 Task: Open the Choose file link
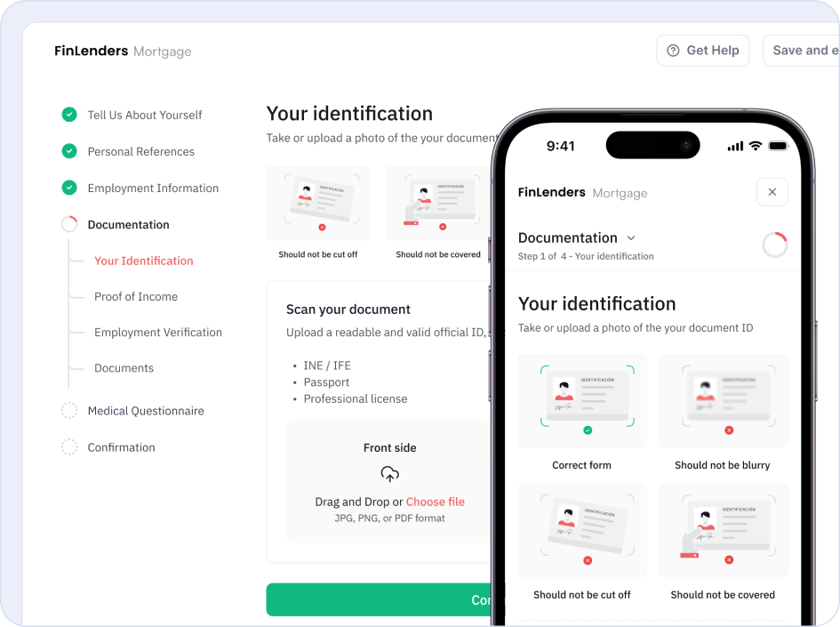435,502
